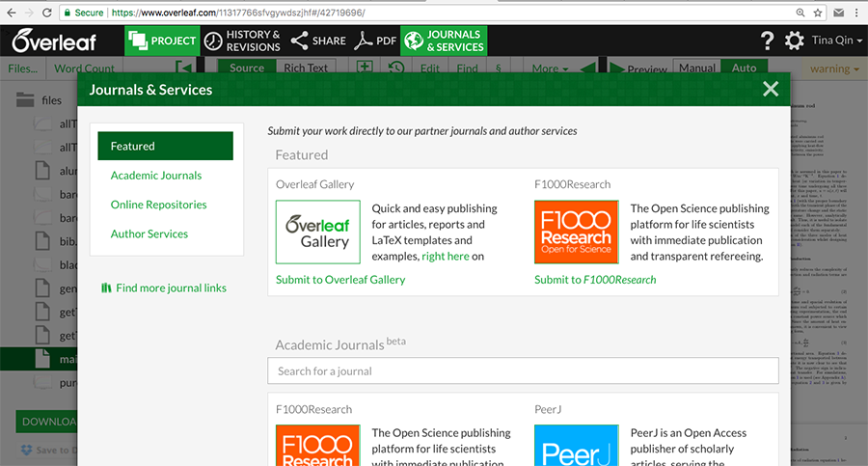Click Save to Dropbox option

coord(49,450)
